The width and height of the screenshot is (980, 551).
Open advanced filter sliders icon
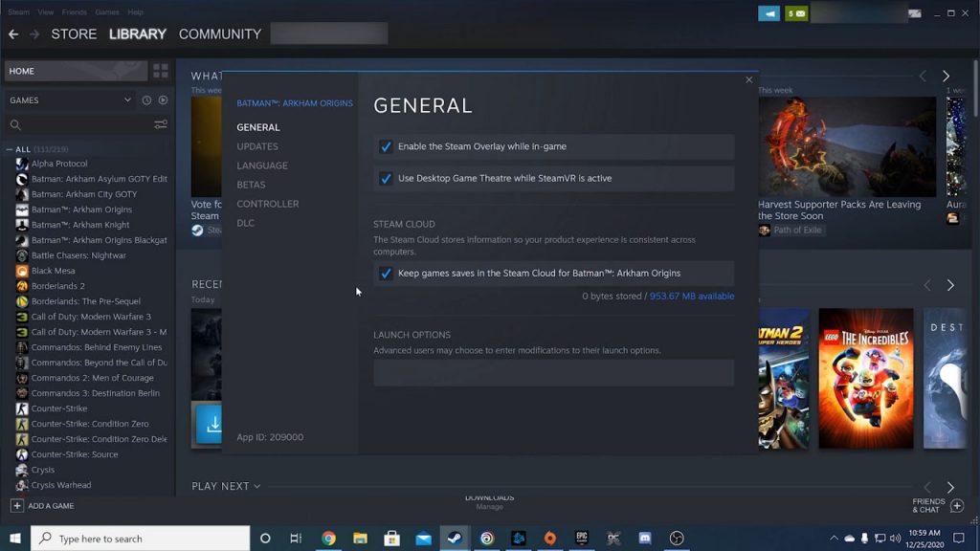pos(161,124)
